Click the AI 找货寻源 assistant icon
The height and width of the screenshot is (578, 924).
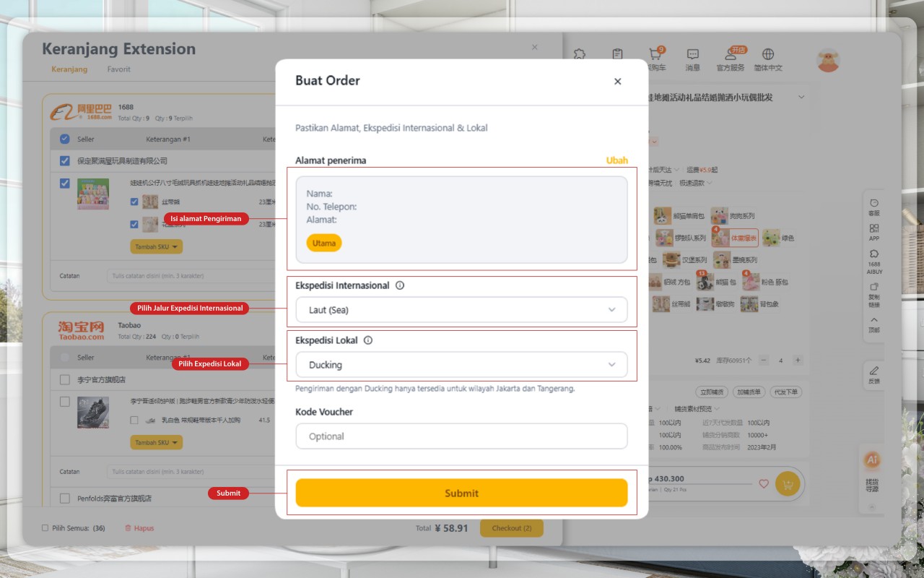click(x=872, y=460)
